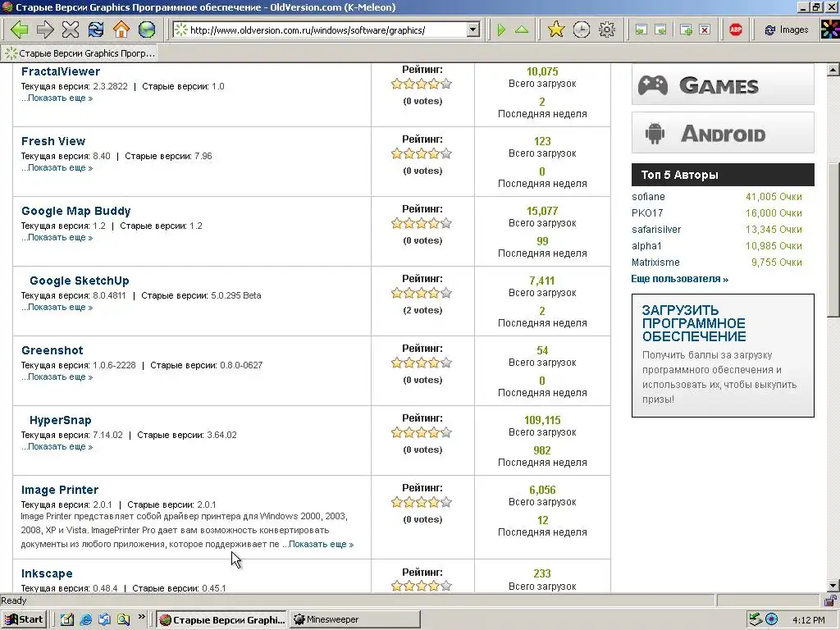Open the Inkscape title link
The width and height of the screenshot is (840, 630).
pos(47,573)
